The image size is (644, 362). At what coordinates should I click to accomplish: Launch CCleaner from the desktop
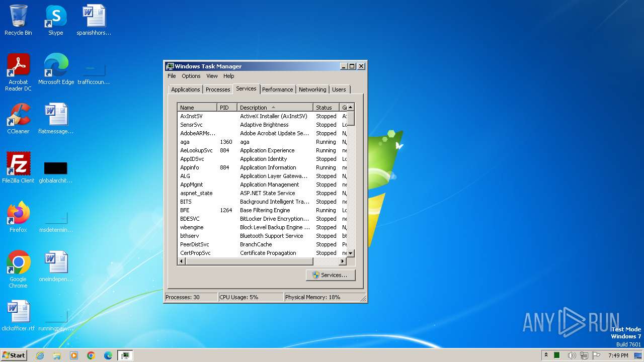click(x=18, y=119)
